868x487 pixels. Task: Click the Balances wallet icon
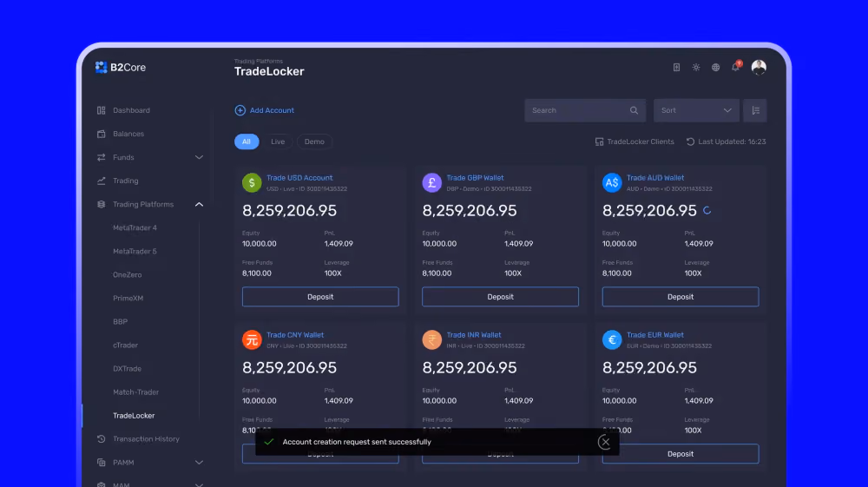102,134
